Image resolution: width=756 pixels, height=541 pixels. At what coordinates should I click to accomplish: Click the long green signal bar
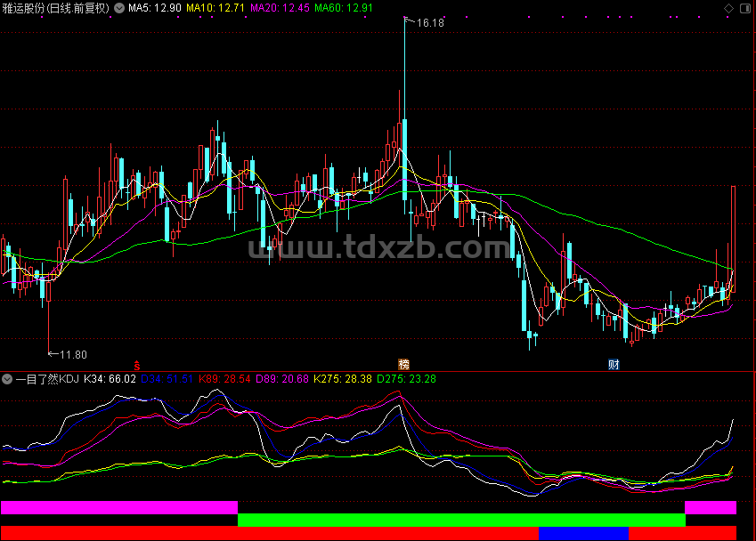click(461, 521)
